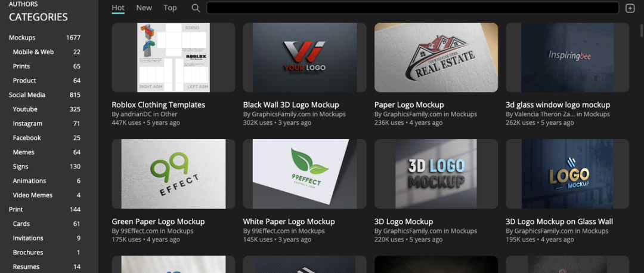Click the 3d glass window logo mockup title
This screenshot has width=644, height=273.
558,105
